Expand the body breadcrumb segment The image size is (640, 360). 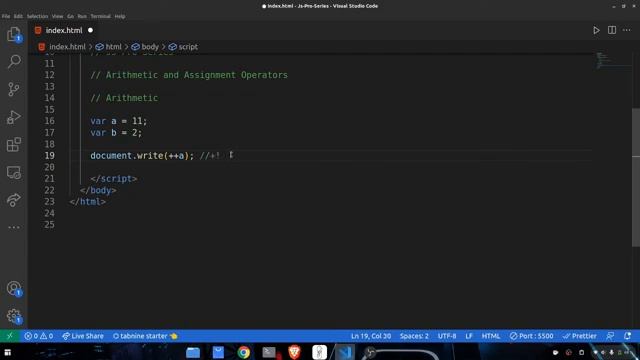coord(145,47)
